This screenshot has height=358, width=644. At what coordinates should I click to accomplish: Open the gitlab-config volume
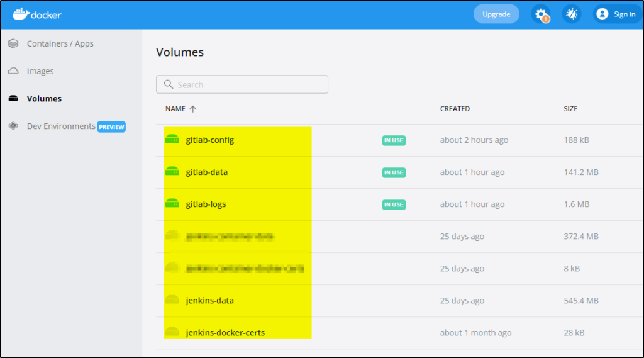210,140
